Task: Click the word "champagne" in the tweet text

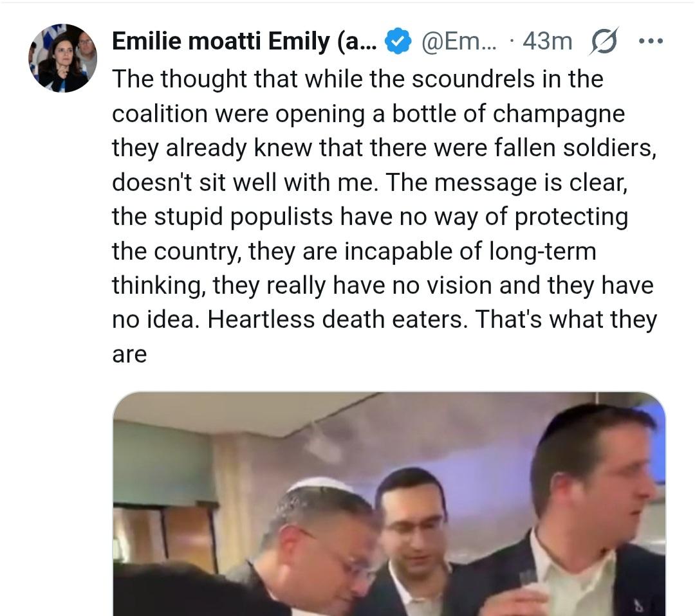Action: pos(551,114)
